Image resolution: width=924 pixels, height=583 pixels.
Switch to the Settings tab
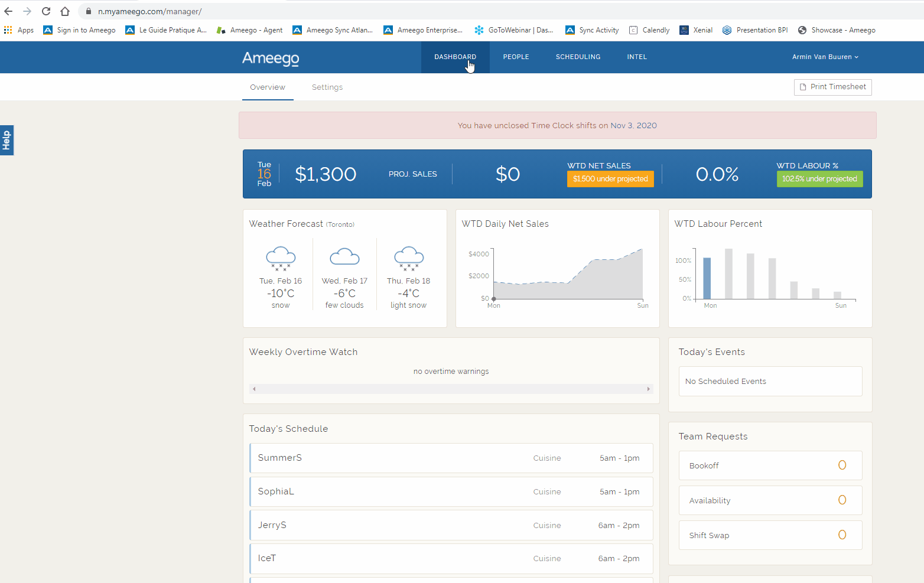[x=327, y=87]
